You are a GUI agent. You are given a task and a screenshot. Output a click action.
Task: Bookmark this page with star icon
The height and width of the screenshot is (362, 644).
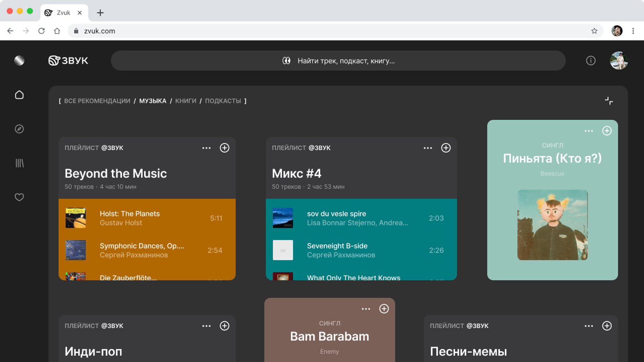[x=594, y=31]
